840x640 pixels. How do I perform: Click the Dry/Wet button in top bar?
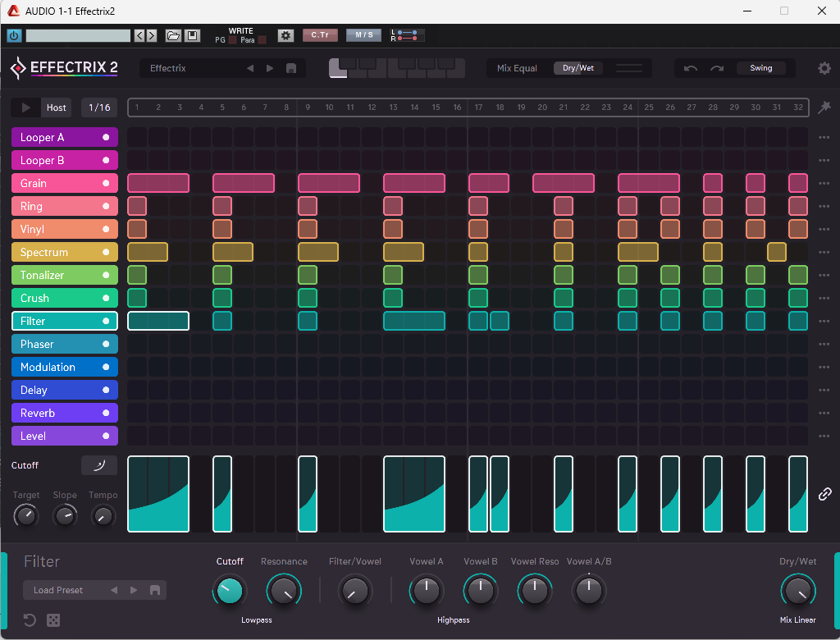[578, 68]
